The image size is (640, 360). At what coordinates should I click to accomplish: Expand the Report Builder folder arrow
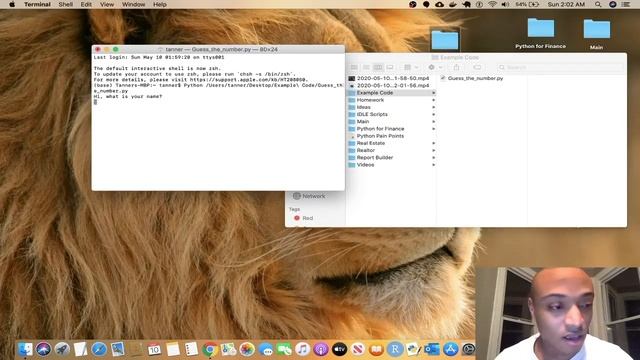point(433,158)
